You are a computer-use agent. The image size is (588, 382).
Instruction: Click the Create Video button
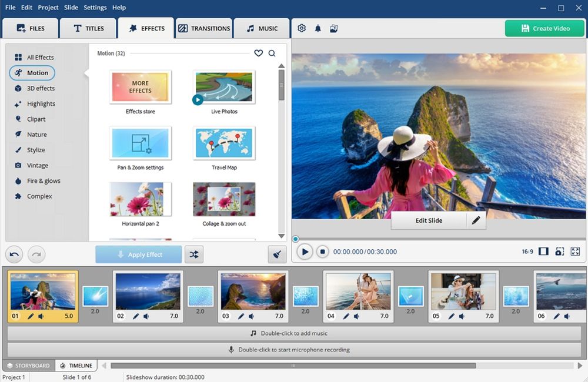(544, 28)
